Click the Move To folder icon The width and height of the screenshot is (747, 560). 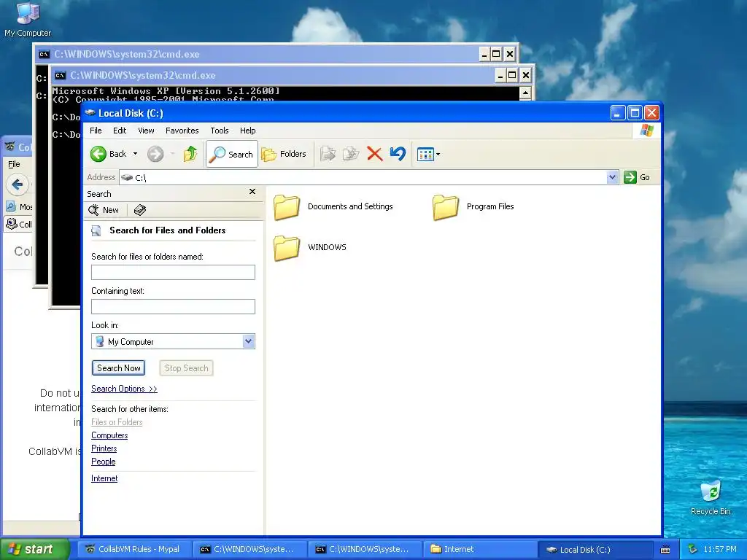328,154
